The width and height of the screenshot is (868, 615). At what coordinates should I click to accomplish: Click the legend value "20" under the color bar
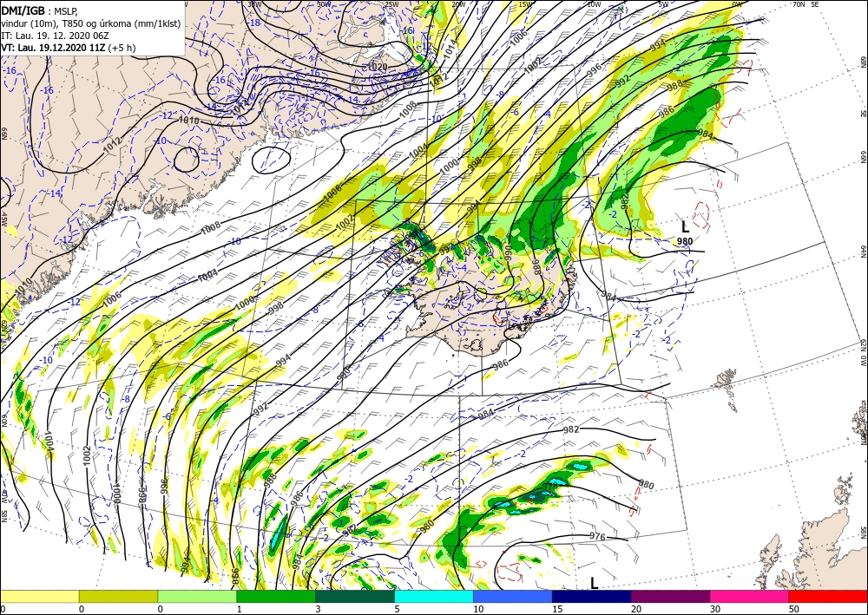click(x=635, y=609)
